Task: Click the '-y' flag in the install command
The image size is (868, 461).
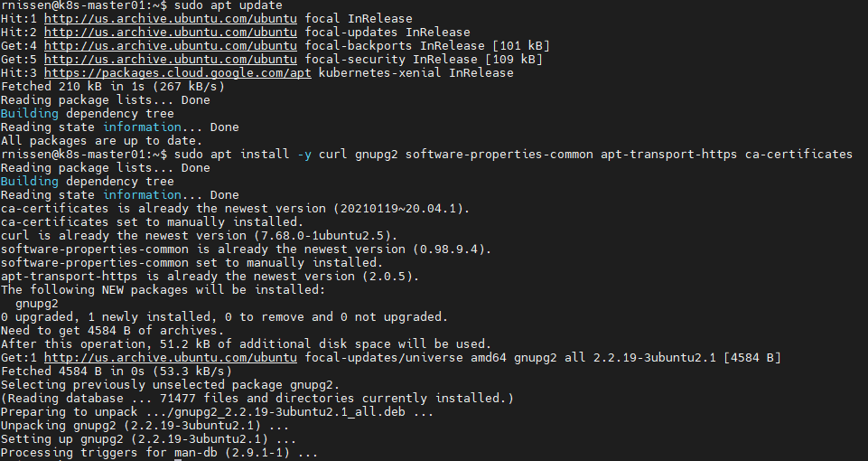Action: coord(304,155)
